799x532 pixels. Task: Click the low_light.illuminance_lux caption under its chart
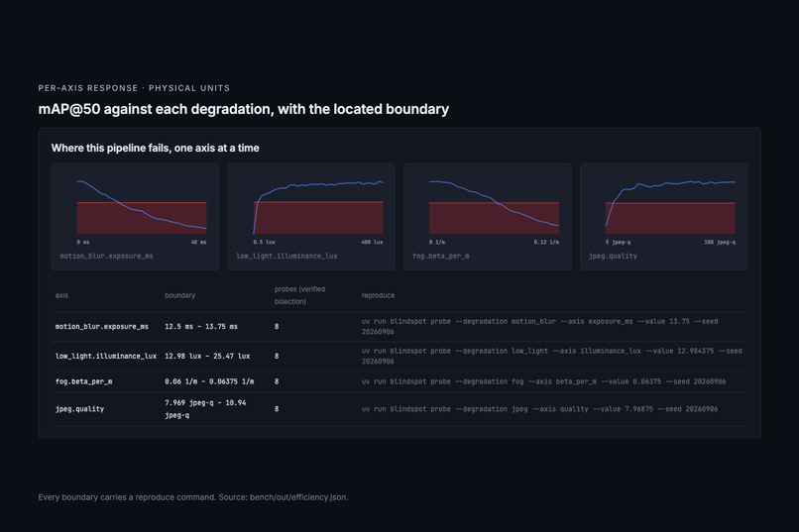click(286, 256)
